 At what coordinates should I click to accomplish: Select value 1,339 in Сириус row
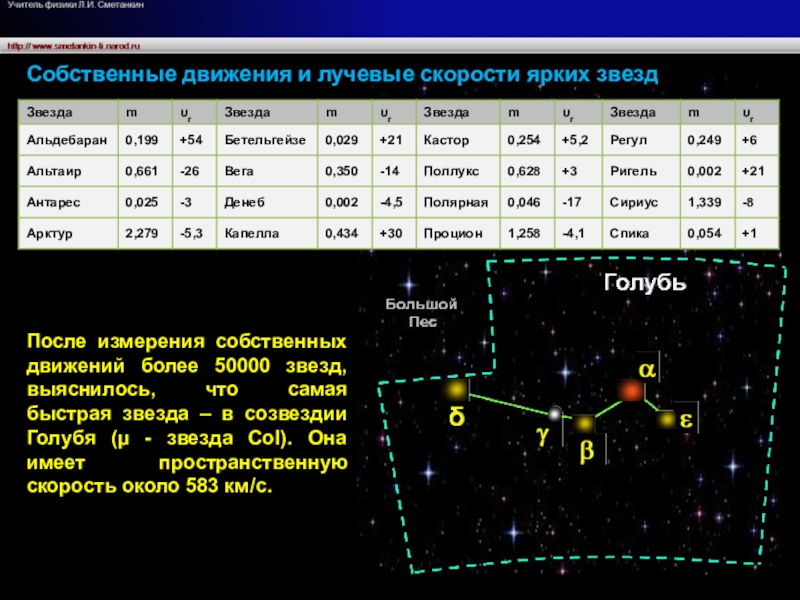click(707, 202)
